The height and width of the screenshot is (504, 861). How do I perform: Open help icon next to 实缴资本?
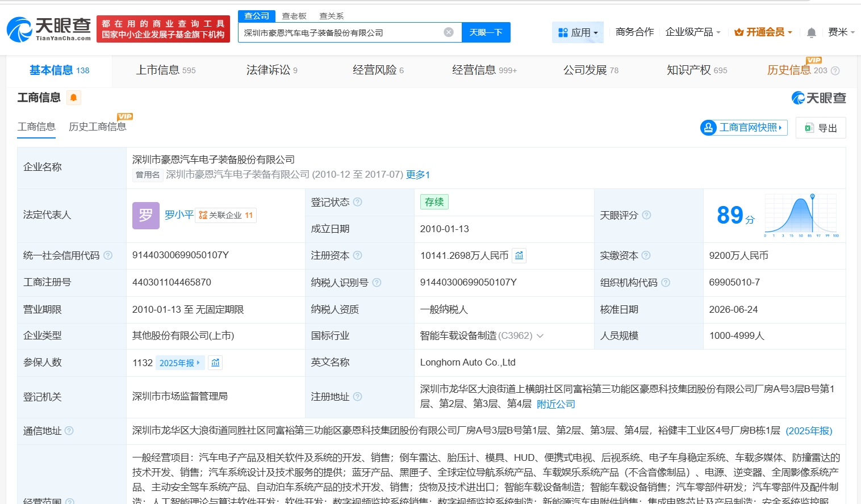tap(646, 255)
